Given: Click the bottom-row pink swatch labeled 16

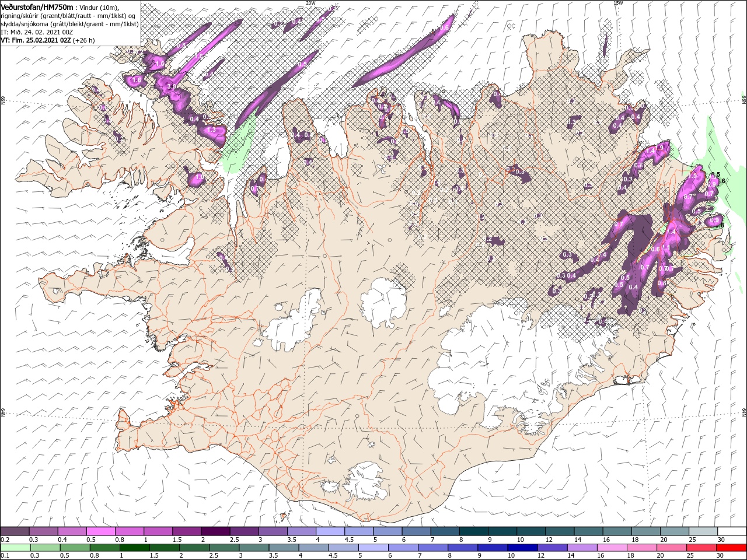Looking at the screenshot, I should click(x=611, y=548).
